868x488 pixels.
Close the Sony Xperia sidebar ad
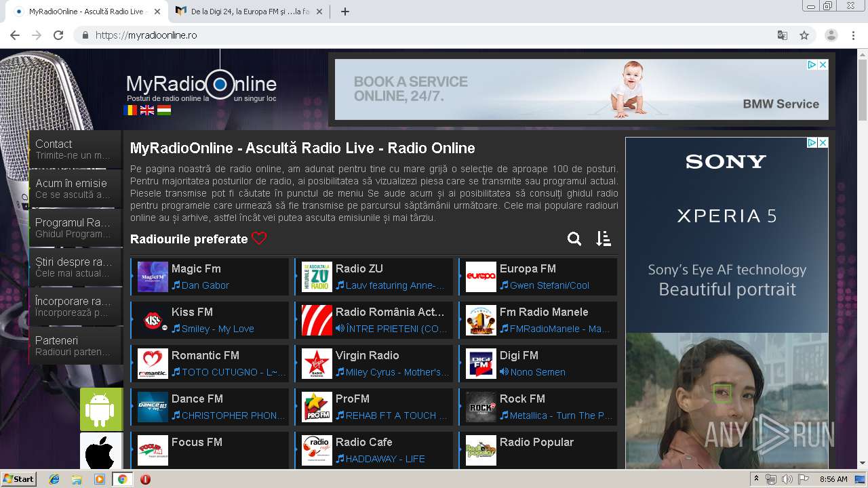(x=823, y=143)
